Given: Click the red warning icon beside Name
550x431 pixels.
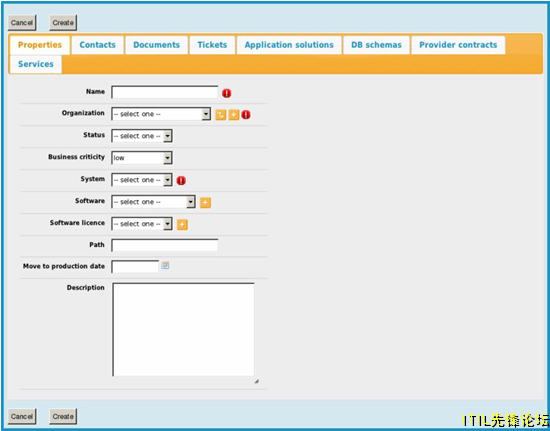Looking at the screenshot, I should click(x=227, y=93).
